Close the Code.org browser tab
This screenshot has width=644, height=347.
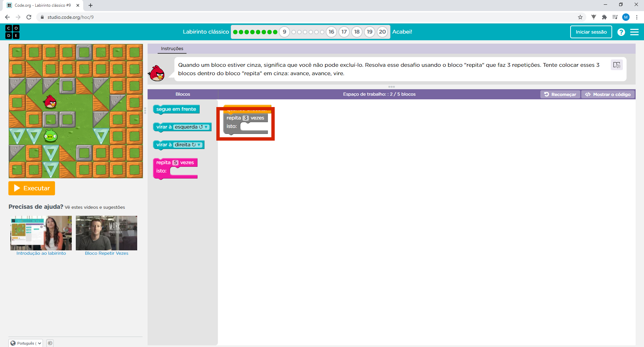tap(78, 5)
